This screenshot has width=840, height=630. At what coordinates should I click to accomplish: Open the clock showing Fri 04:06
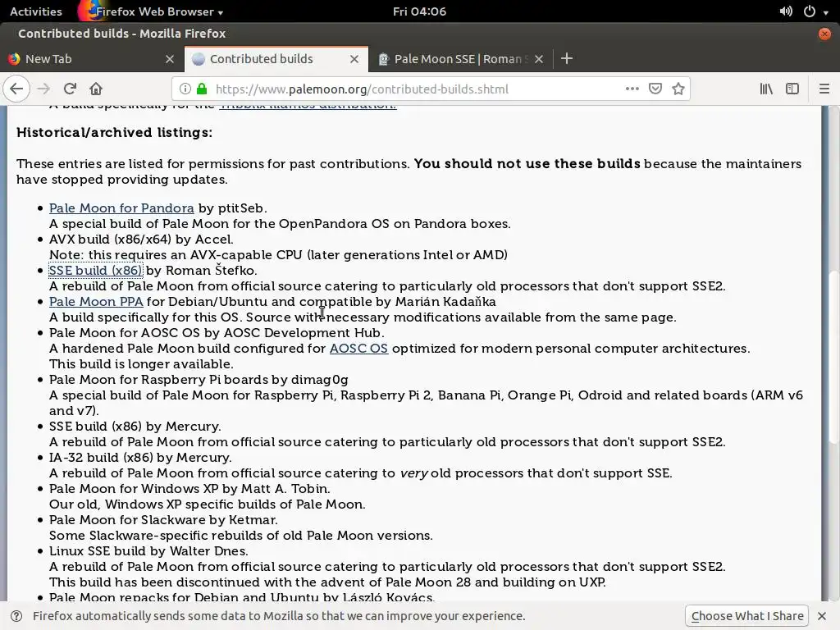tap(419, 11)
